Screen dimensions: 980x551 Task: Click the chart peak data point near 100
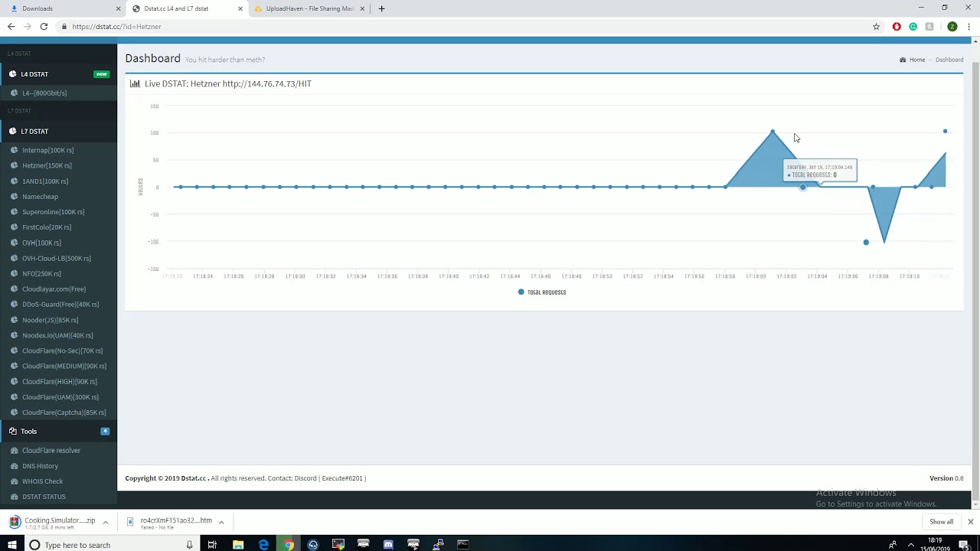(x=773, y=132)
